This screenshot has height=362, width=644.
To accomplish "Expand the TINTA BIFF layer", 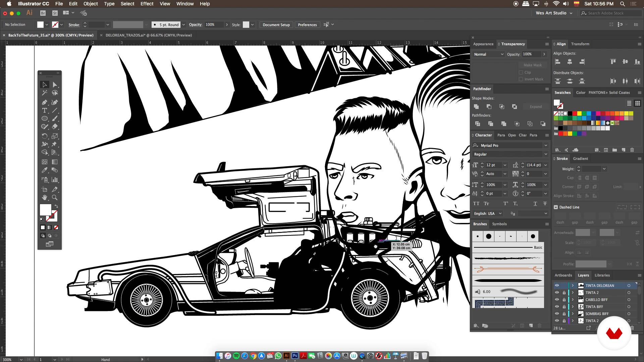I will 573,307.
